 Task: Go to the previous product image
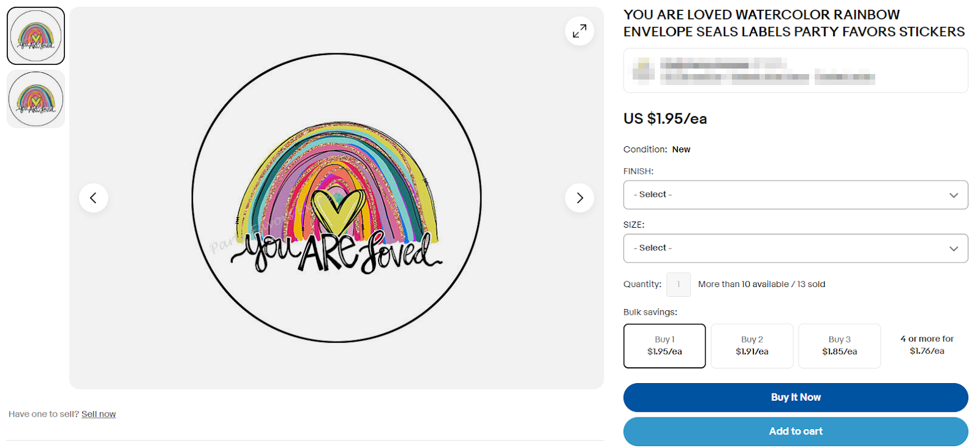(94, 198)
